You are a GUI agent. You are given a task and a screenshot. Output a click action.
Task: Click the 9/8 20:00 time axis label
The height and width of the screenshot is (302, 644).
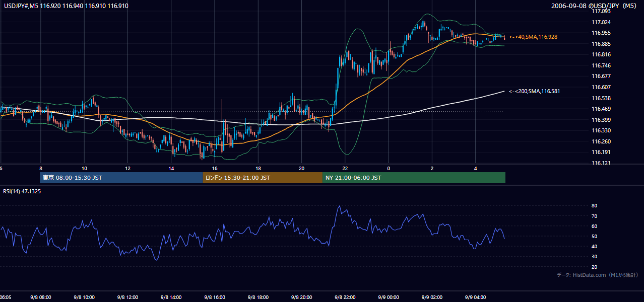click(302, 297)
